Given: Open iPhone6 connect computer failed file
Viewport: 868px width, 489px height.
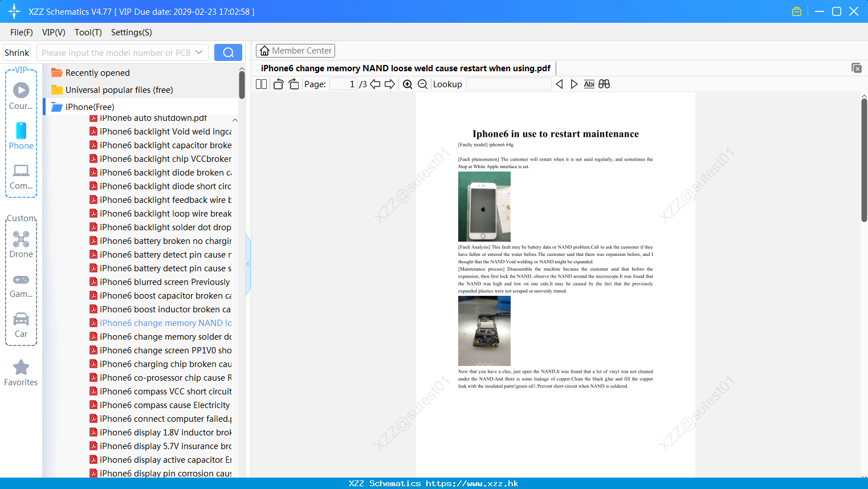Looking at the screenshot, I should [161, 419].
